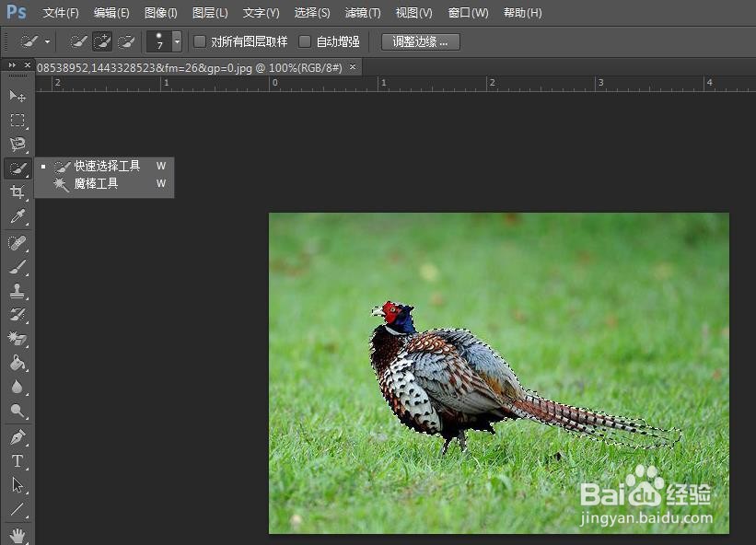The image size is (756, 545).
Task: Open brush size picker dropdown arrow
Action: pyautogui.click(x=177, y=41)
